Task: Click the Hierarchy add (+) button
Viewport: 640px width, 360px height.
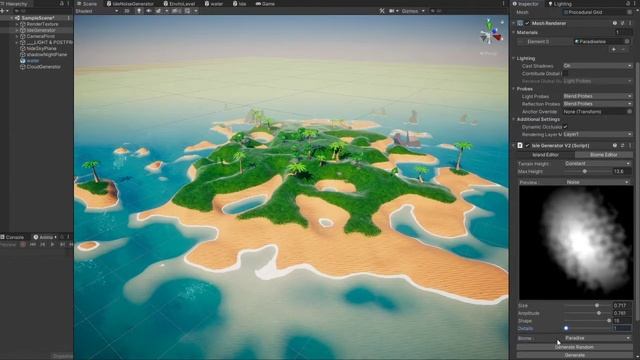Action: tap(2, 11)
